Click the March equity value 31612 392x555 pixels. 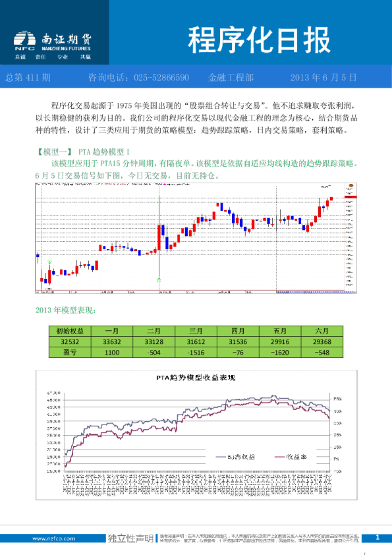[196, 342]
